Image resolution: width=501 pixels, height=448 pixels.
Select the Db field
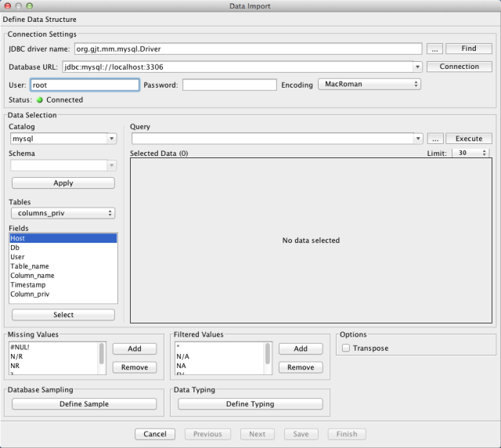pos(63,247)
